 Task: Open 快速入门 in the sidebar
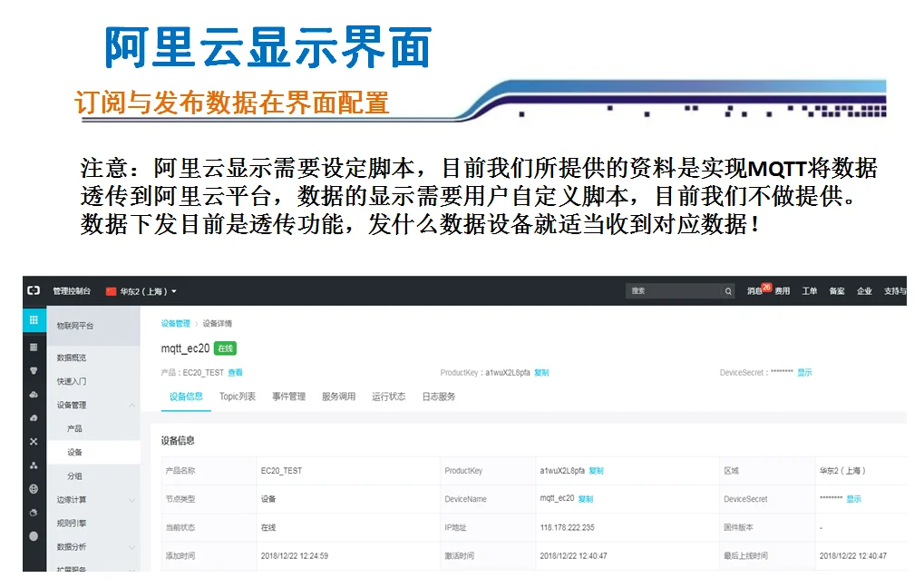pos(72,382)
